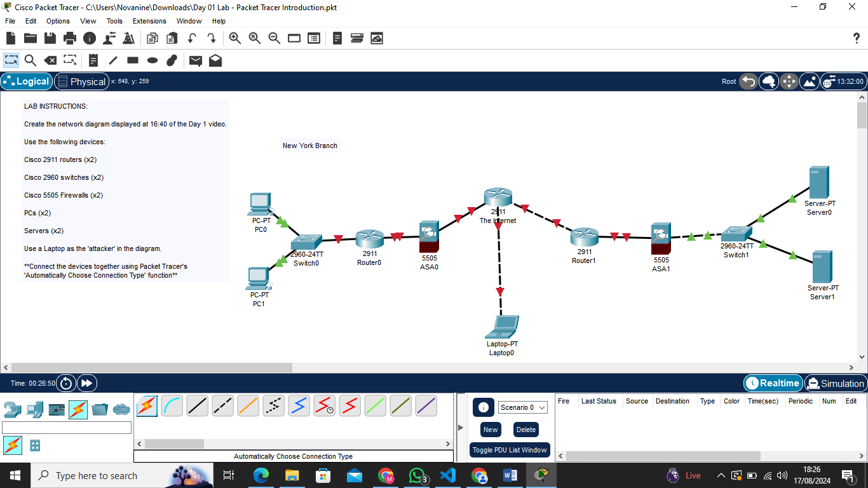Open Windows system tray hidden icons chevron
The width and height of the screenshot is (868, 488).
[721, 475]
